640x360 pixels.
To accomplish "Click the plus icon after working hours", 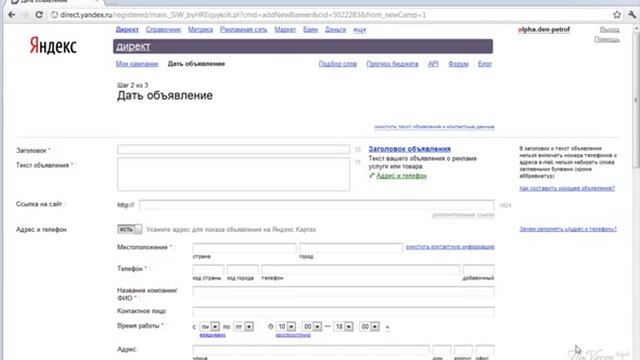I will (x=387, y=327).
